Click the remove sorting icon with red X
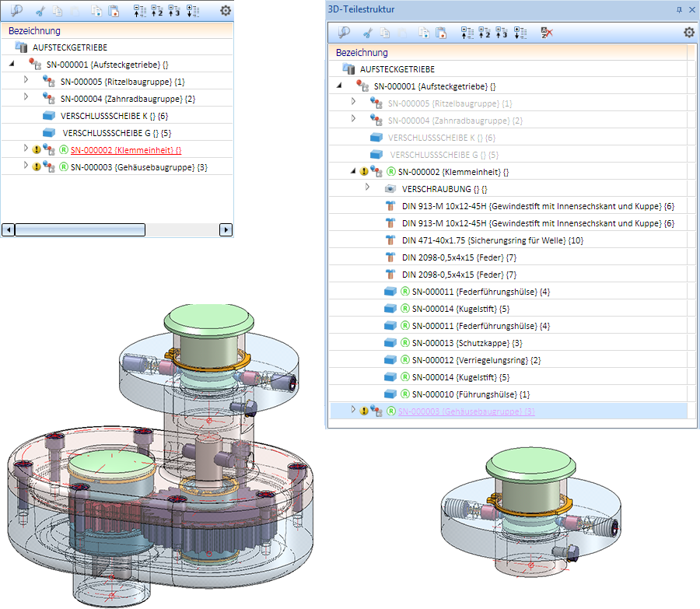The width and height of the screenshot is (700, 609). [x=547, y=33]
